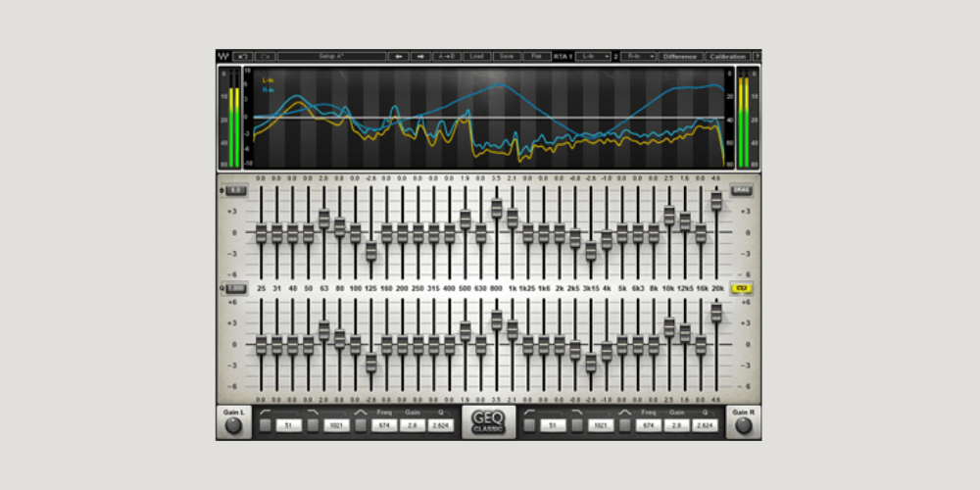
Task: Click the right low-pass frequency field 1021
Action: 601,425
